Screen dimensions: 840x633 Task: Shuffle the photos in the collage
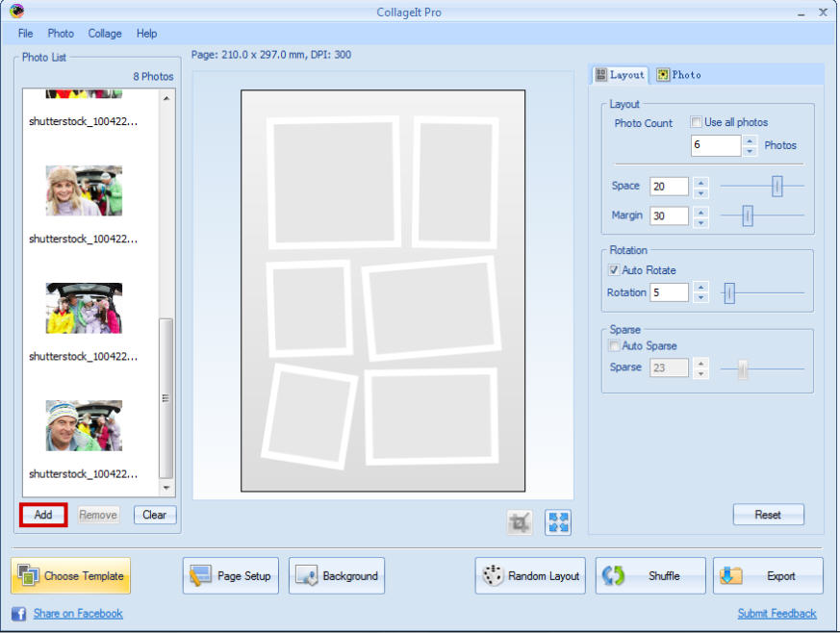tap(650, 576)
